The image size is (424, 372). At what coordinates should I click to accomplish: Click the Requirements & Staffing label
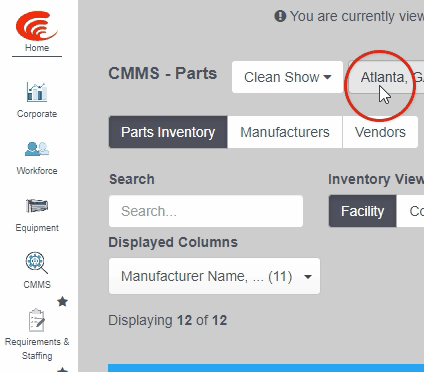[x=37, y=349]
